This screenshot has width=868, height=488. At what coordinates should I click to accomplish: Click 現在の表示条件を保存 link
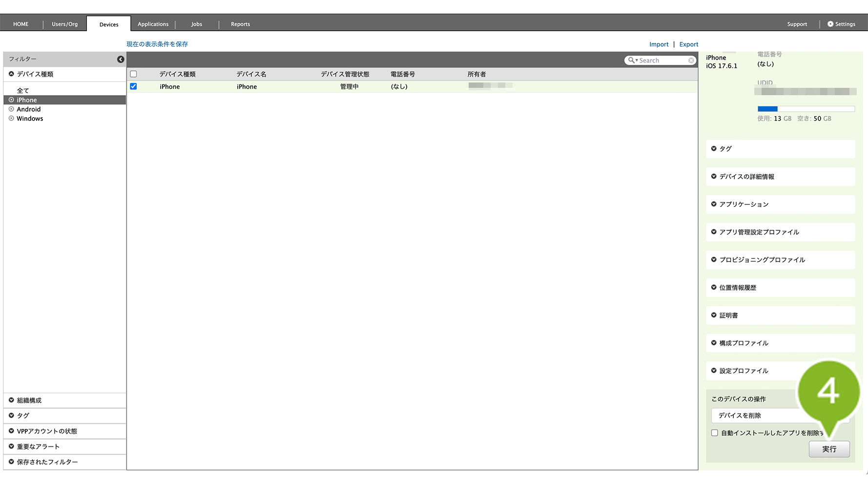coord(157,44)
